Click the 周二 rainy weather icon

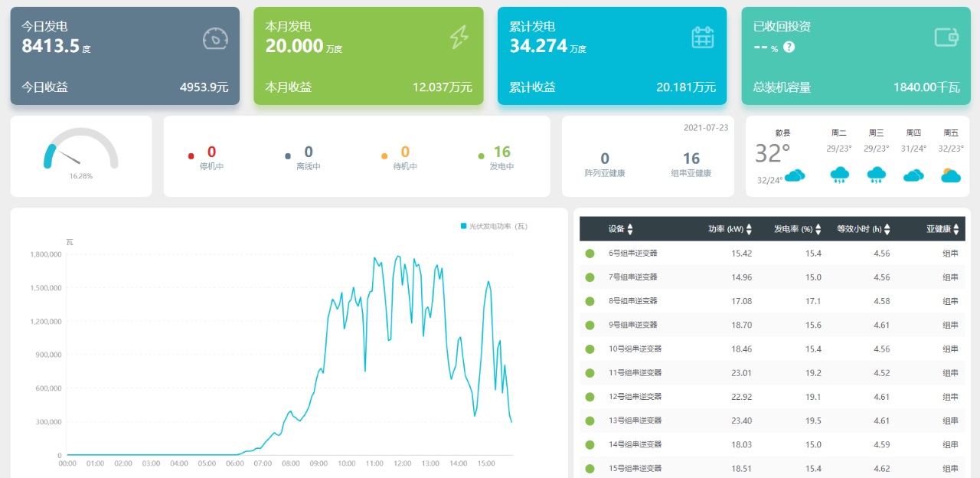pos(839,175)
